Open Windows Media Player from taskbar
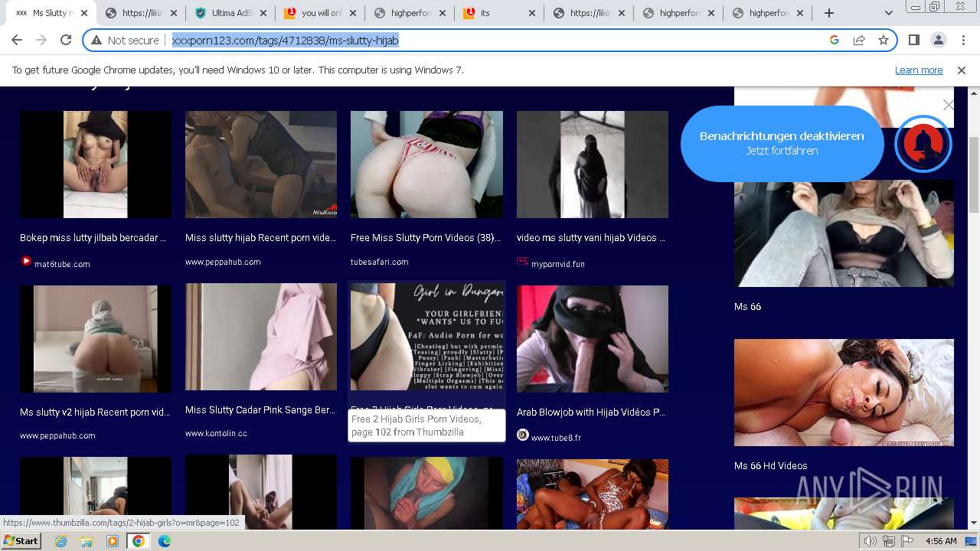Image resolution: width=980 pixels, height=551 pixels. (x=113, y=541)
